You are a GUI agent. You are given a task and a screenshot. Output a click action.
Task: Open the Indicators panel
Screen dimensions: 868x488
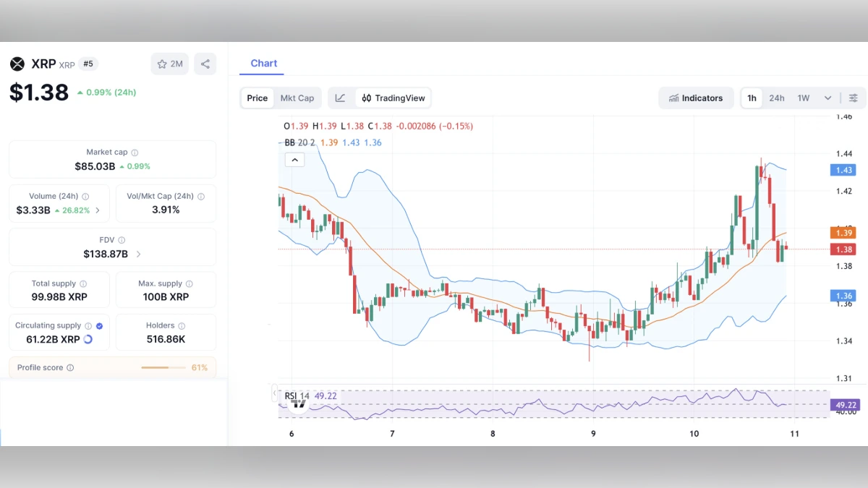coord(696,98)
